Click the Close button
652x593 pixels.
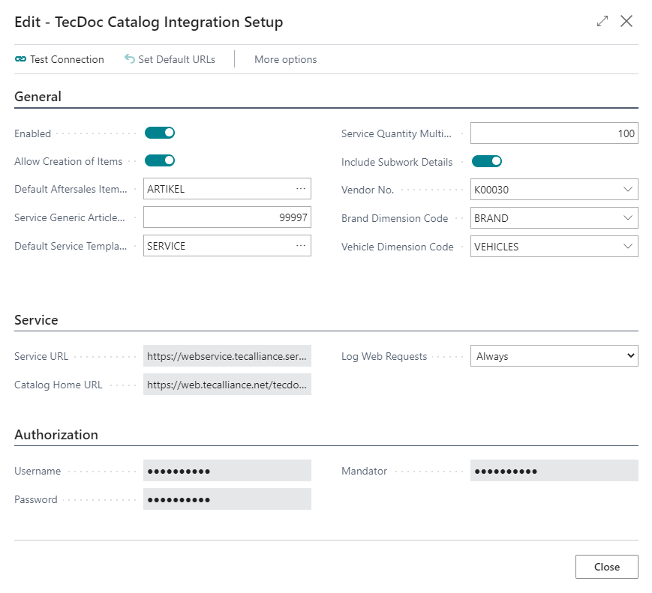point(606,567)
